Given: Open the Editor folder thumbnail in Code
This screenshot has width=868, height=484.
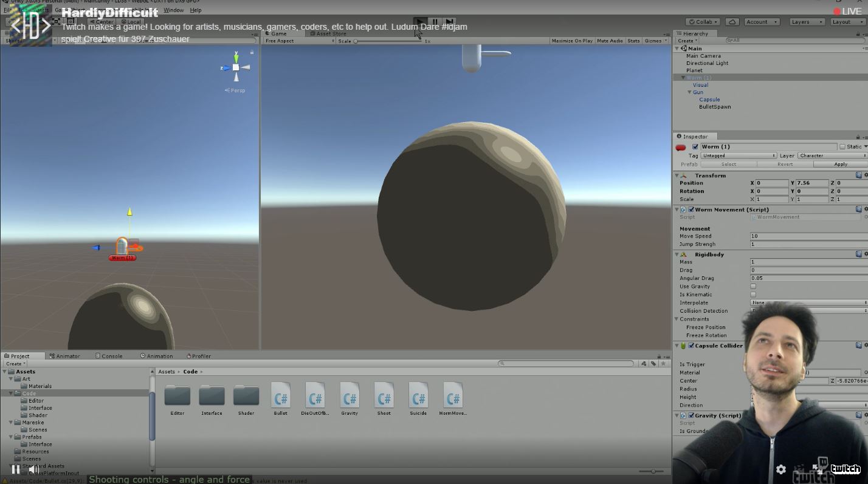Looking at the screenshot, I should click(x=177, y=395).
